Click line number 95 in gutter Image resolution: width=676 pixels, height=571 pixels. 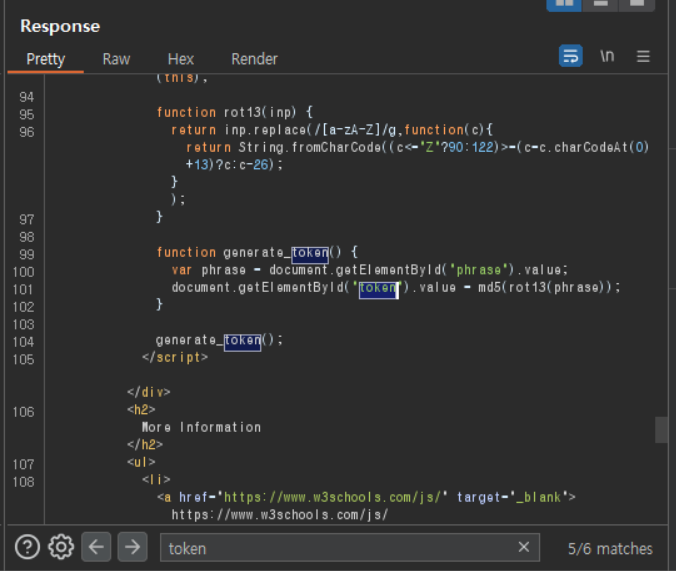[x=26, y=115]
